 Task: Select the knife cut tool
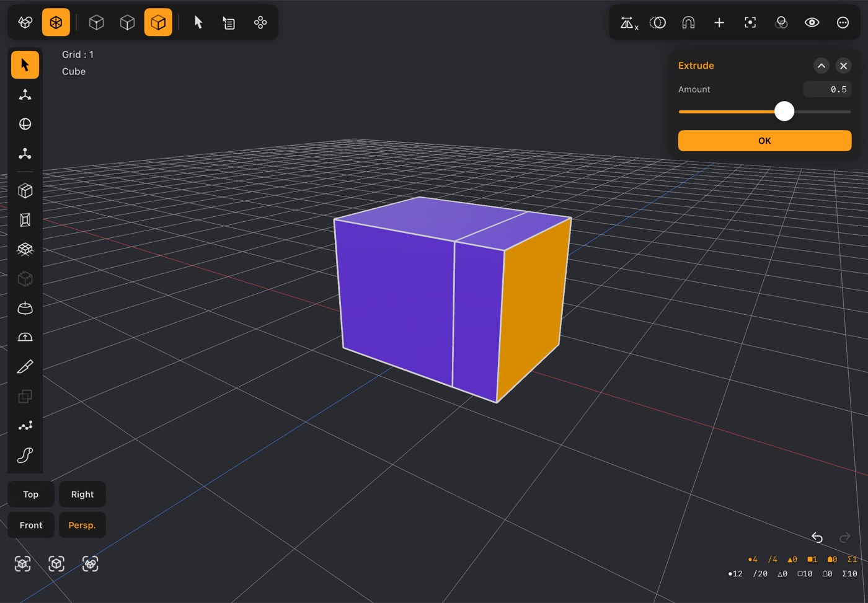pyautogui.click(x=25, y=367)
